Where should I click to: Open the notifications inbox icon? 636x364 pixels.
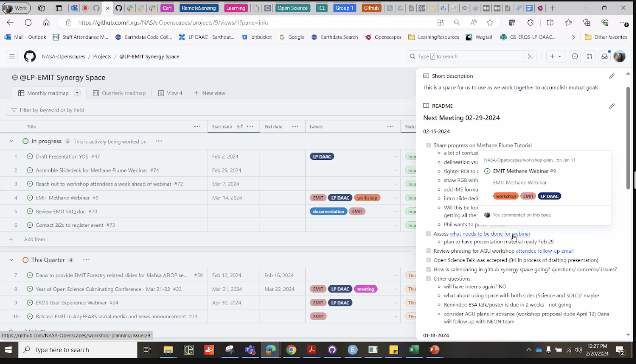(x=604, y=56)
